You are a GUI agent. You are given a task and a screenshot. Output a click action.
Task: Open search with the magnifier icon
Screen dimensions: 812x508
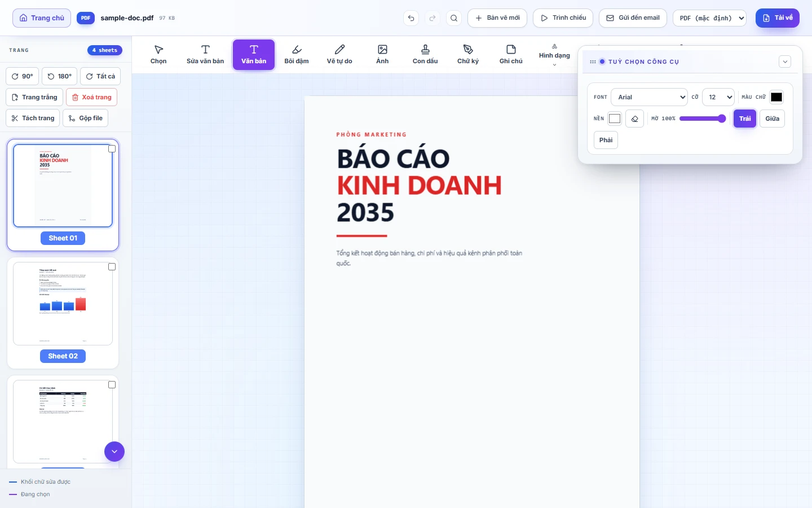tap(454, 18)
